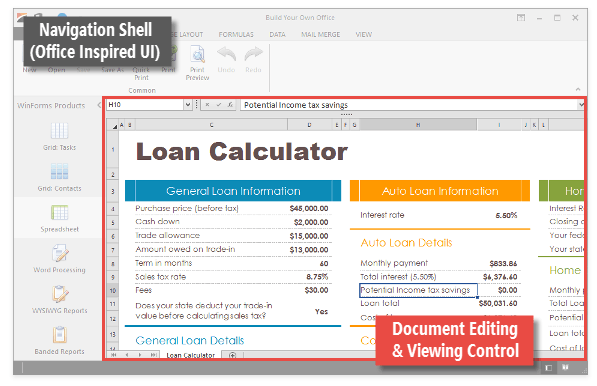The height and width of the screenshot is (386, 597).
Task: Click the Sales tax rate 8.75% cell
Action: tap(317, 277)
